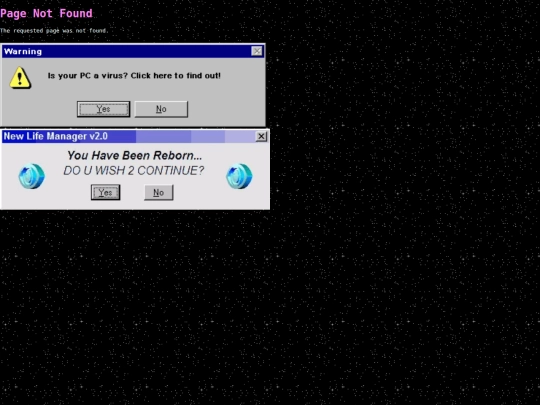Click the 'Is your PC a virus?' text

pos(87,75)
